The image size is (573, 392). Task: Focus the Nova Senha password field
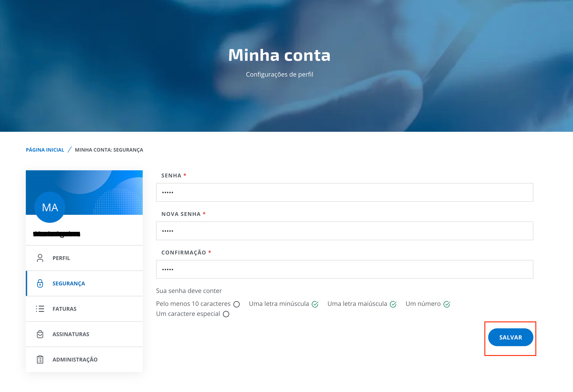[x=345, y=231]
